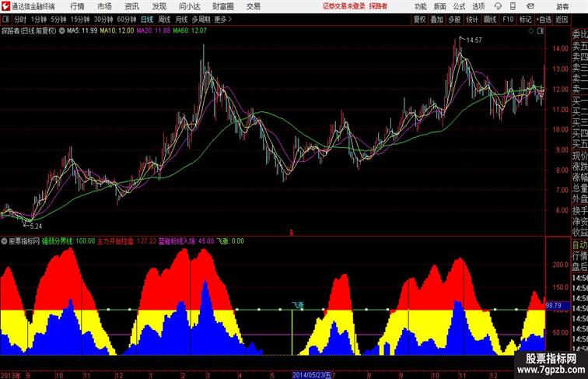This screenshot has width=588, height=379.
Task: Select the 周线 period tab
Action: (x=164, y=19)
